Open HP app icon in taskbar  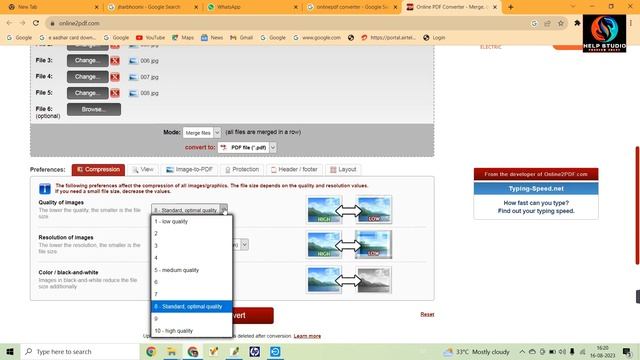(x=255, y=351)
